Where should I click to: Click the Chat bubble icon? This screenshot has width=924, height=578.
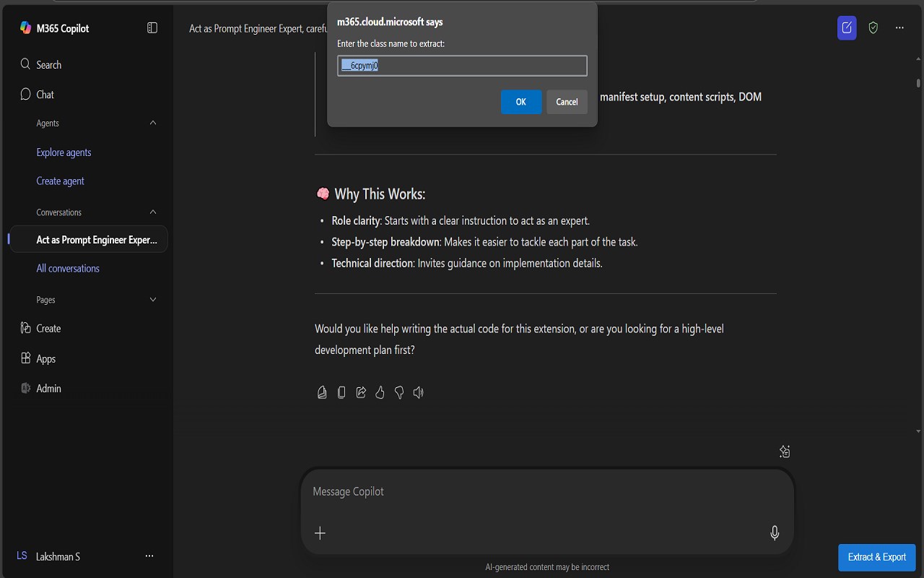25,94
